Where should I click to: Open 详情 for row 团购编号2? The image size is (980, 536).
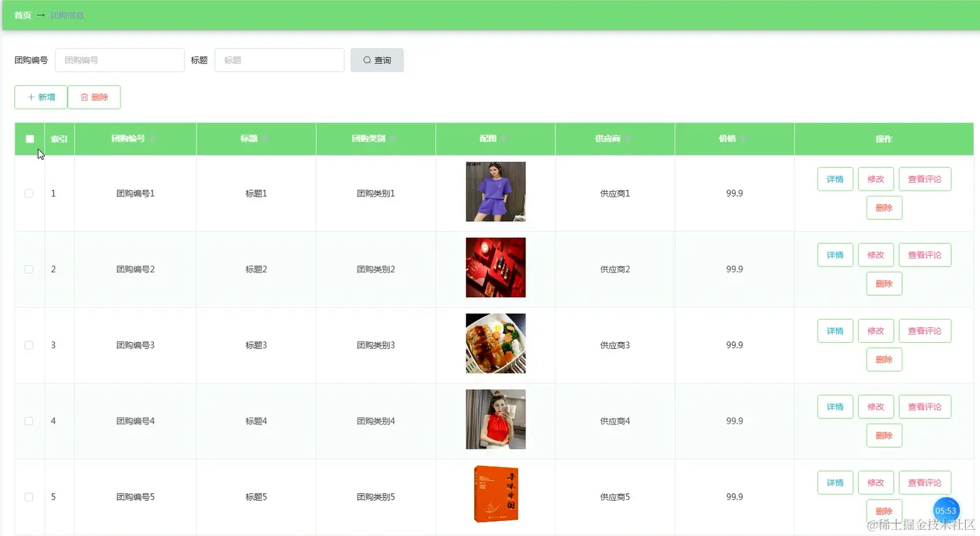point(835,255)
